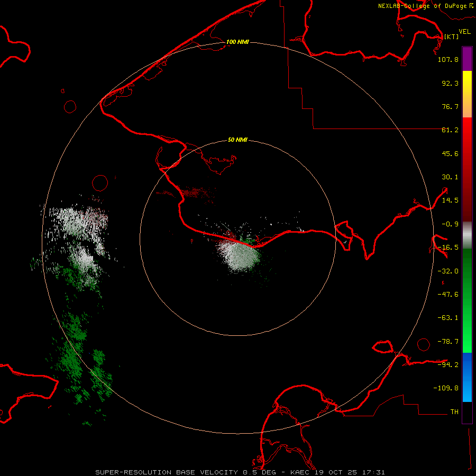Select the -0.9 legend value
This screenshot has height=476, width=476.
(450, 224)
